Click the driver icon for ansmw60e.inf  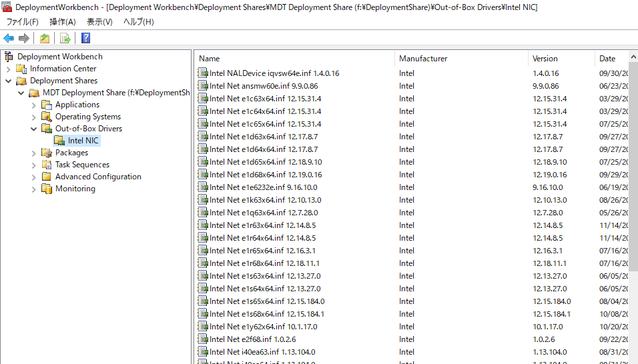[203, 86]
